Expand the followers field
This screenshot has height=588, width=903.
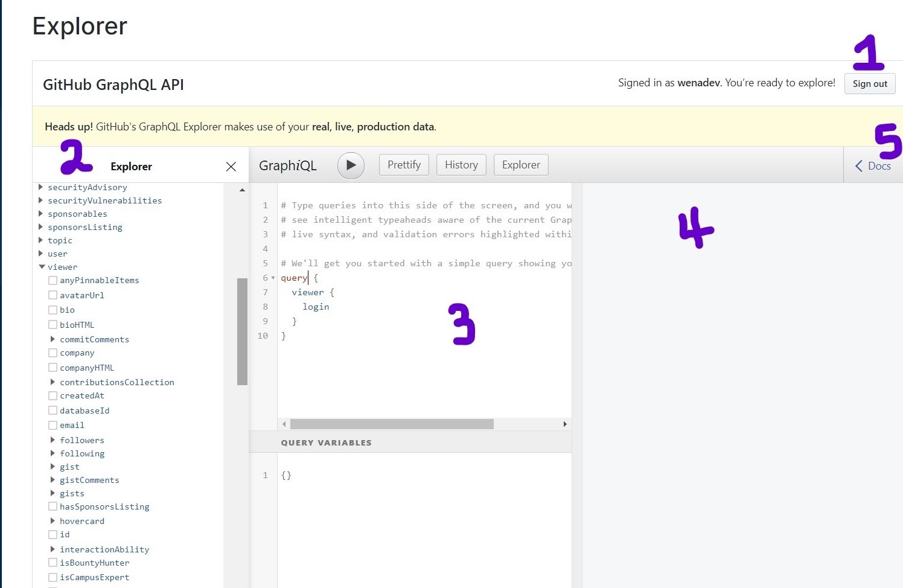tap(53, 440)
